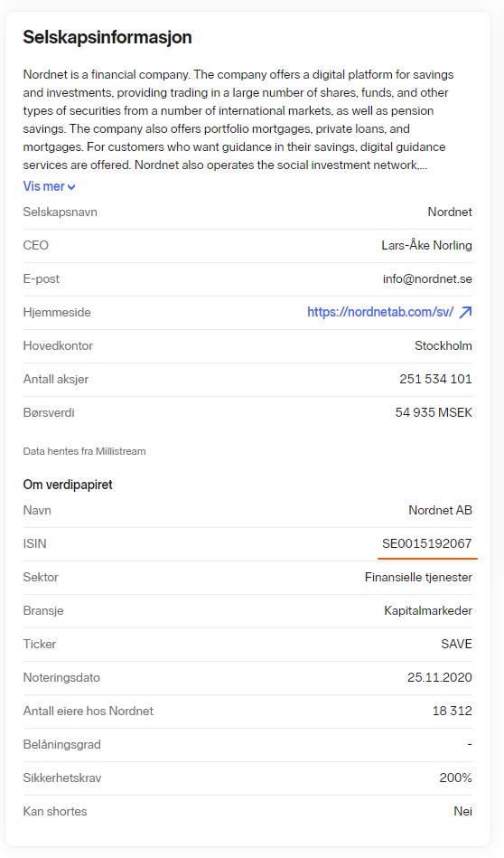This screenshot has height=858, width=504.
Task: Click the share count 251 534 101
Action: point(435,379)
